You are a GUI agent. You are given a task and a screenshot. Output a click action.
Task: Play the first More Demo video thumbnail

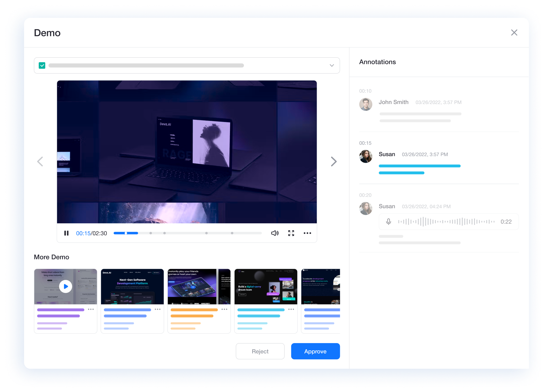(x=65, y=286)
